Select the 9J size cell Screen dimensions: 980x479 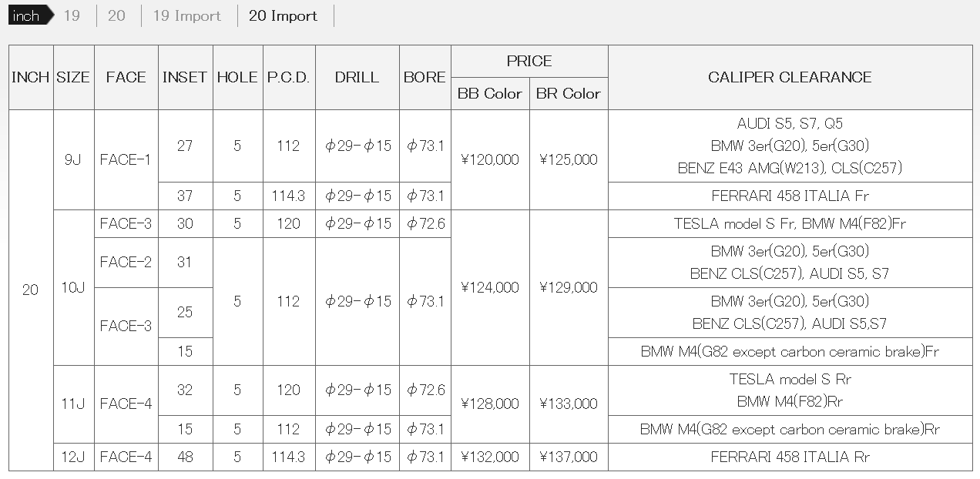click(73, 160)
